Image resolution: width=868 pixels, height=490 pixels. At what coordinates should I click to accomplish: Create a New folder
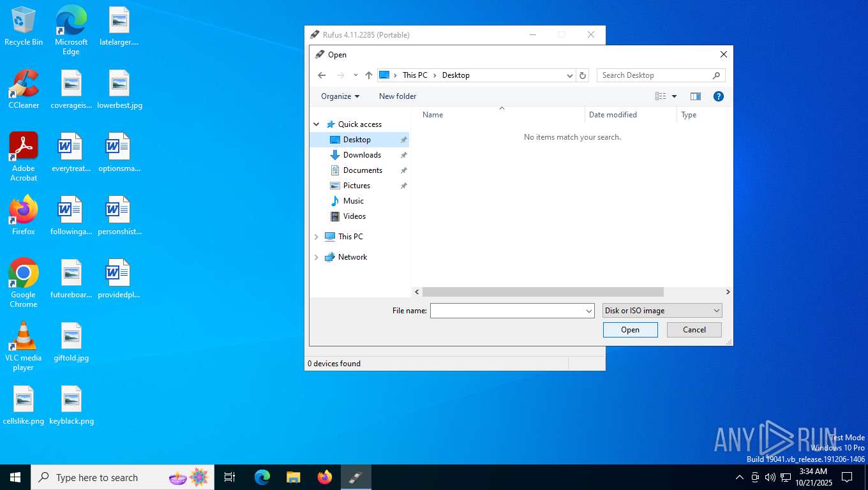click(x=398, y=96)
